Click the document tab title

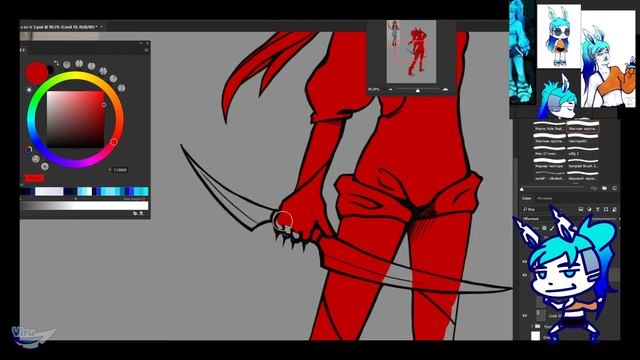tap(58, 27)
